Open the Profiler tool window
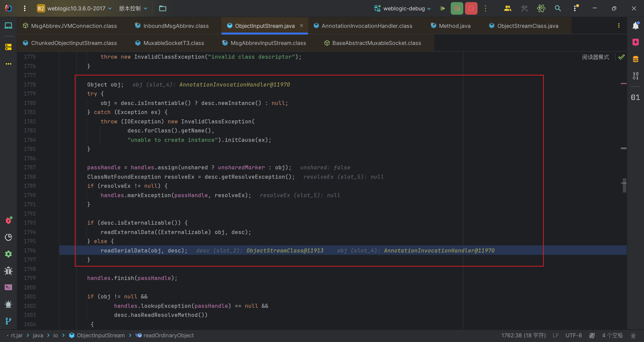 (8, 237)
